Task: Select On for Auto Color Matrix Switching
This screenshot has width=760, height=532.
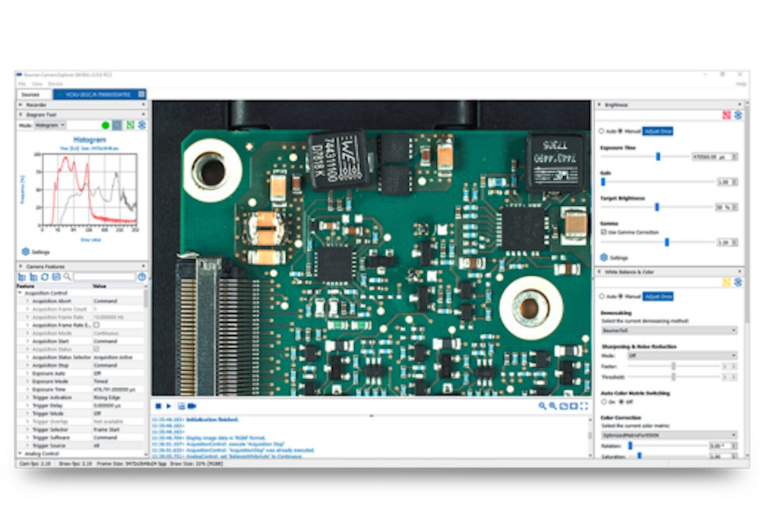Action: (x=604, y=402)
